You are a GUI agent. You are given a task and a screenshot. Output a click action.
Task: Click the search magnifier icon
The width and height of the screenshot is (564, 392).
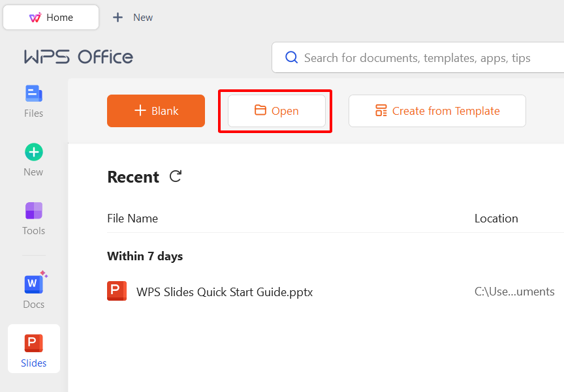click(x=292, y=58)
